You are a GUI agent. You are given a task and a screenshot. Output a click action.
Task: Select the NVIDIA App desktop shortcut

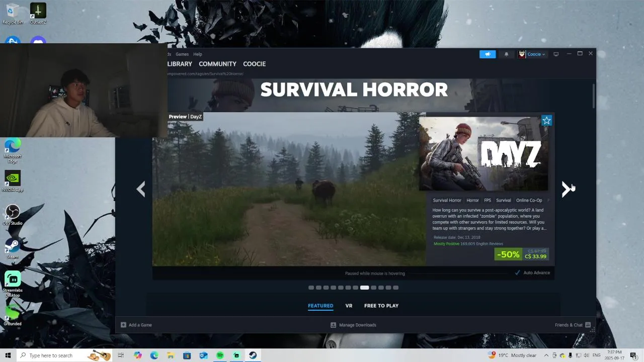pos(13,182)
